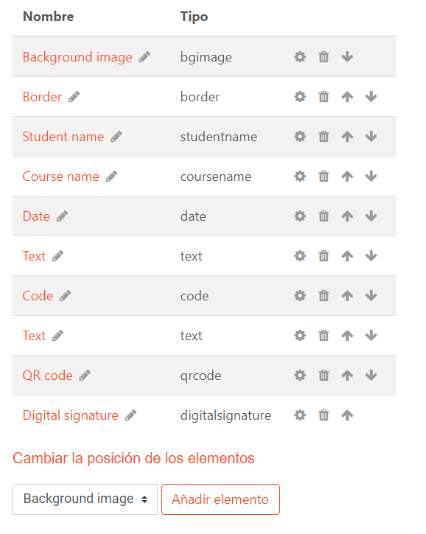Screen dimensions: 426x534
Task: Move the Code element down
Action: (371, 296)
